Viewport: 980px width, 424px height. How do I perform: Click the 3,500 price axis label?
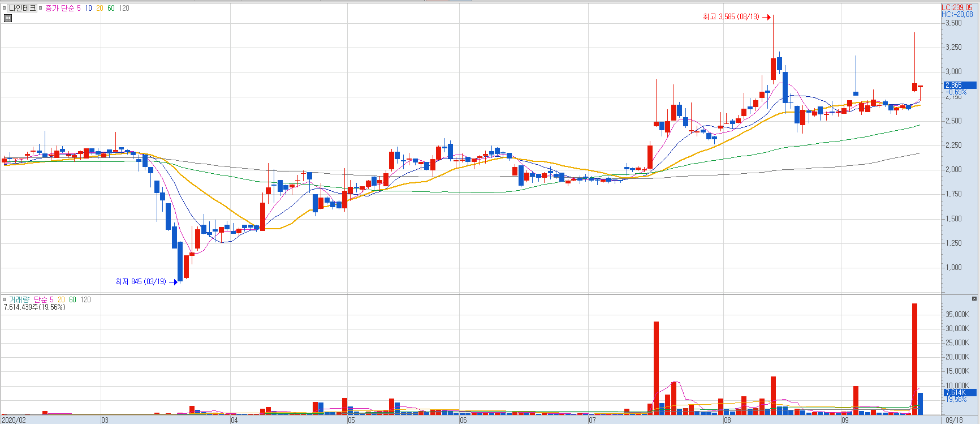pos(953,23)
